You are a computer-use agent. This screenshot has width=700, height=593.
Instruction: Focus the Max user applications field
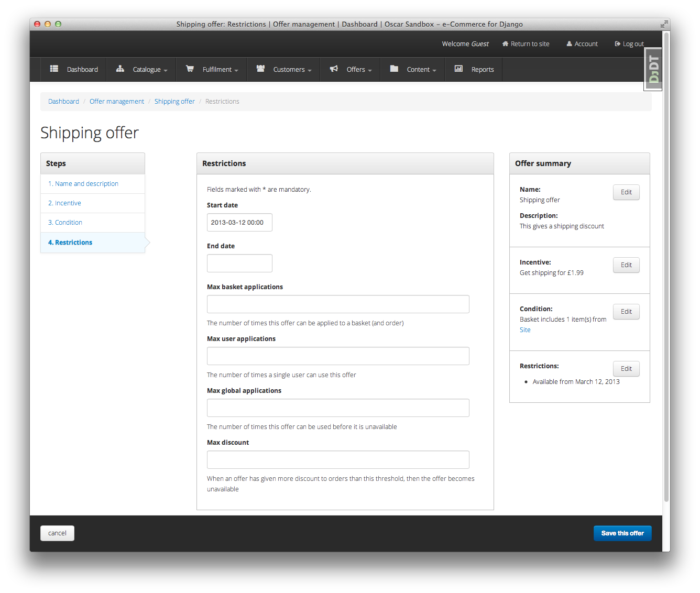coord(338,356)
